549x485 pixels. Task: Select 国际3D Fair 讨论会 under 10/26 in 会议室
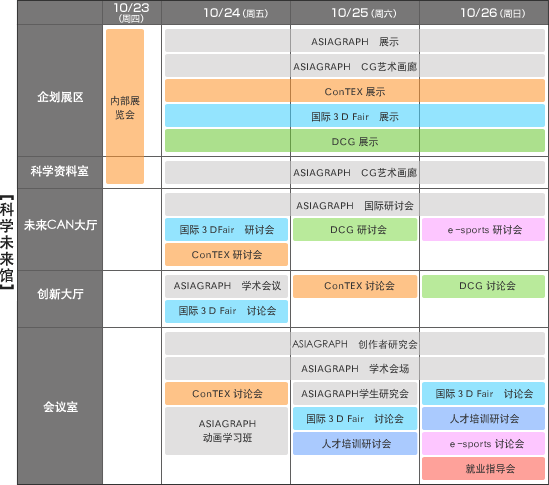[x=484, y=394]
